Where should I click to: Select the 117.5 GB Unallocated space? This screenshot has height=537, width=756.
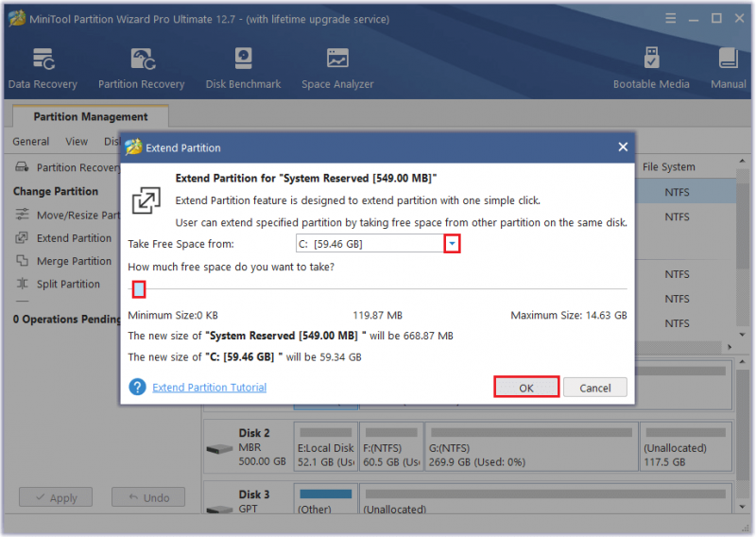pos(686,447)
